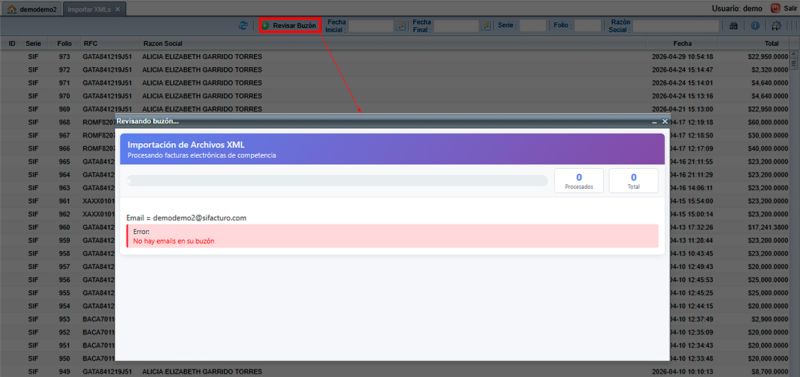
Task: Click folio 961 in the grid
Action: coord(64,201)
